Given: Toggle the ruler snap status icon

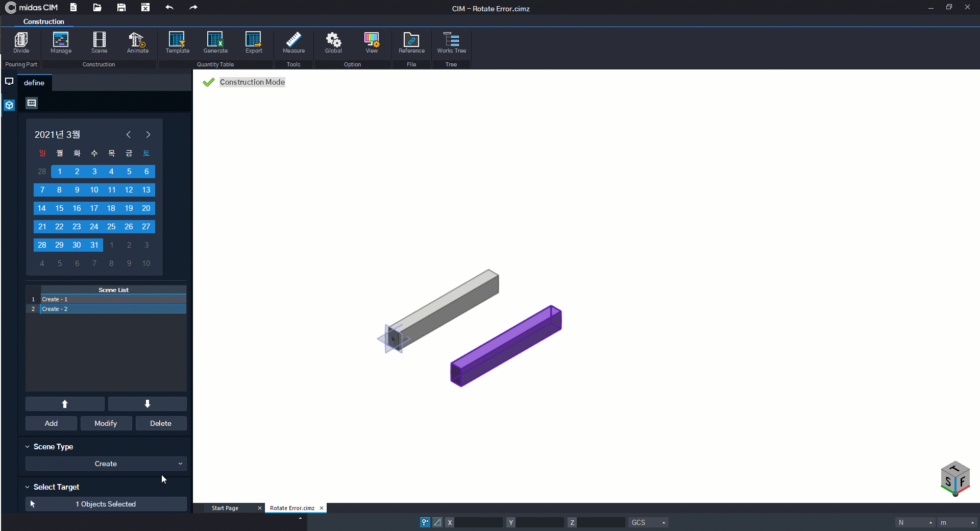Looking at the screenshot, I should (437, 522).
